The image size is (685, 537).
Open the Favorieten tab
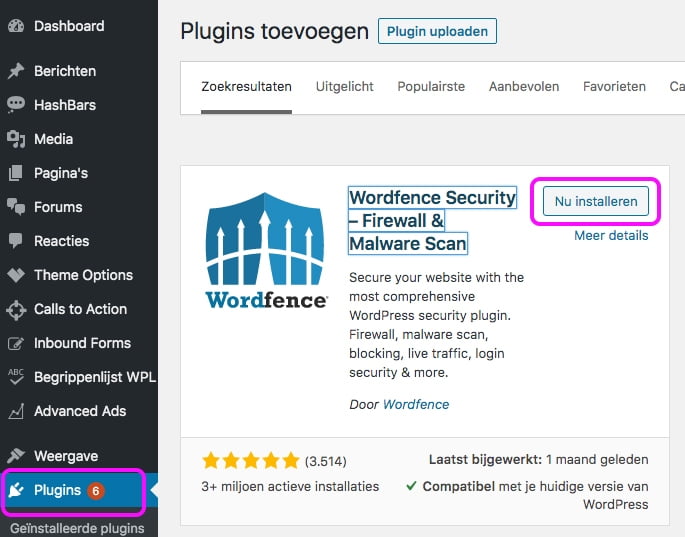click(614, 87)
